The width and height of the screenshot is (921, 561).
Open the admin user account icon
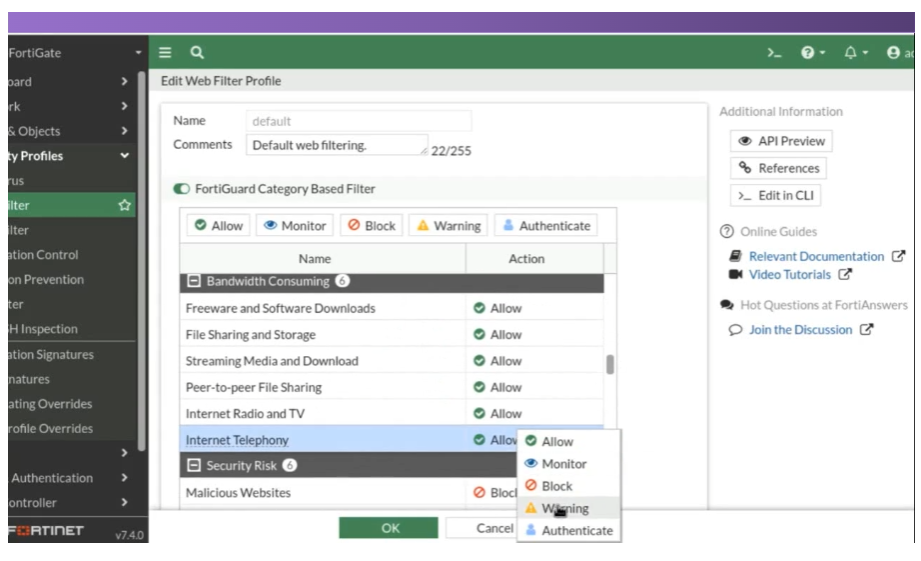click(893, 53)
